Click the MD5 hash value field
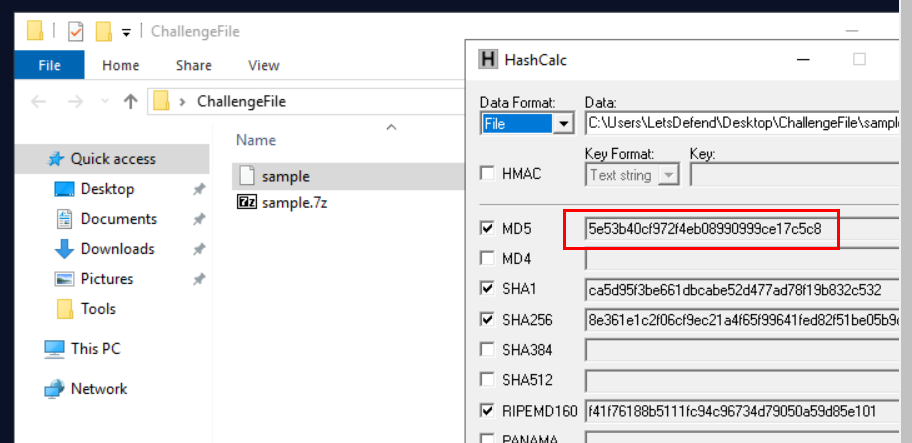 [x=742, y=228]
